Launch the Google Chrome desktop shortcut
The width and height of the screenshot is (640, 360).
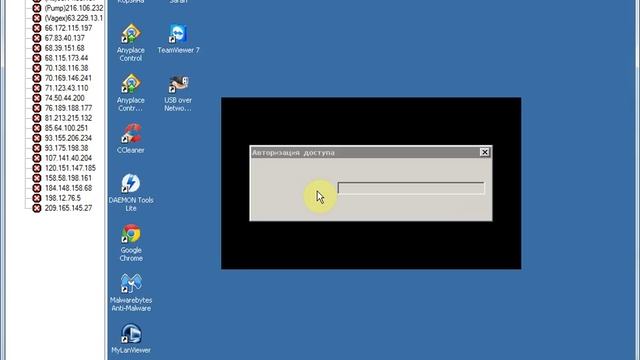point(131,243)
